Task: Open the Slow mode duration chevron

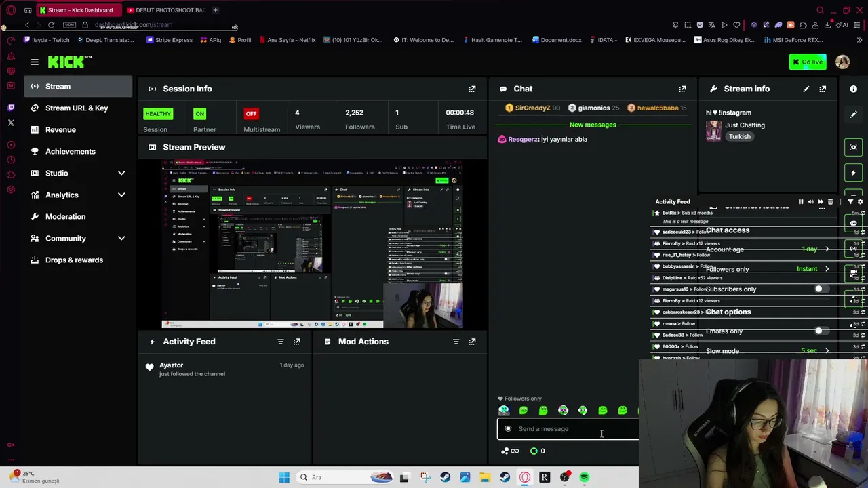Action: tap(827, 351)
